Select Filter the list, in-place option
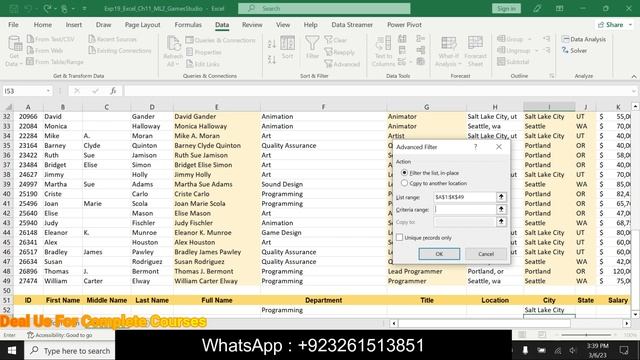 point(404,173)
